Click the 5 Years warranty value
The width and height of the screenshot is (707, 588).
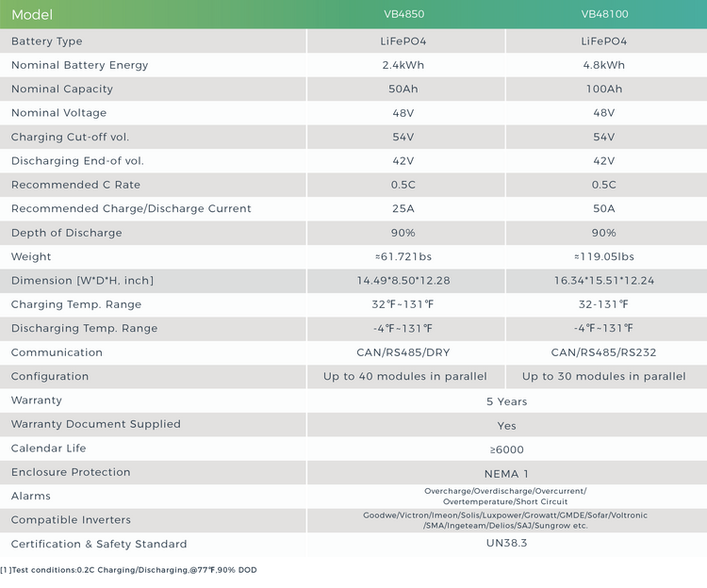coord(506,401)
